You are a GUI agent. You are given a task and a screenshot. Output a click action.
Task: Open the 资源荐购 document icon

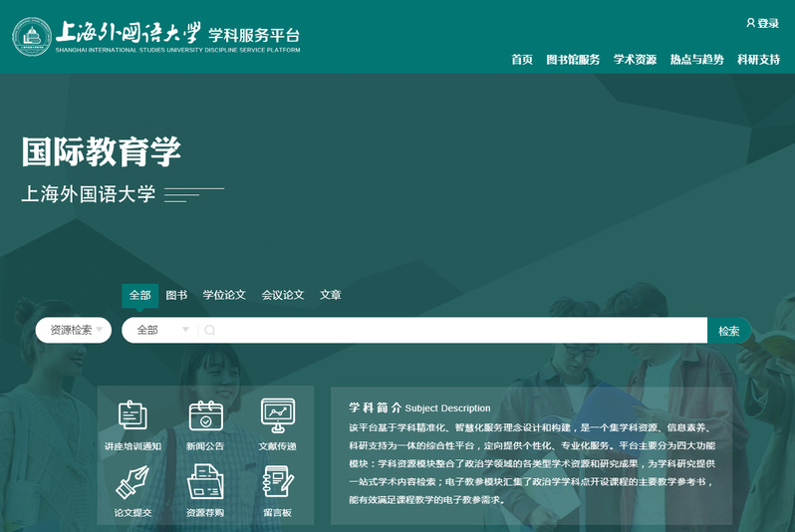tap(205, 482)
